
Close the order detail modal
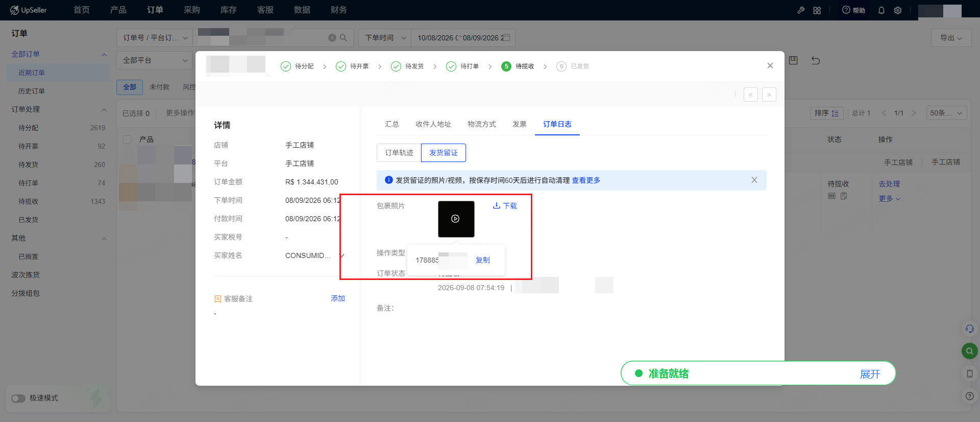coord(770,65)
